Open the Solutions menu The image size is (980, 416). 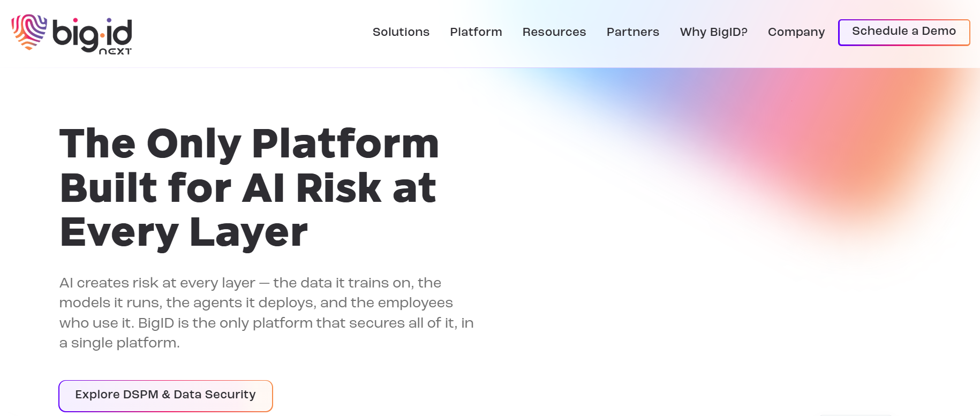pos(401,32)
